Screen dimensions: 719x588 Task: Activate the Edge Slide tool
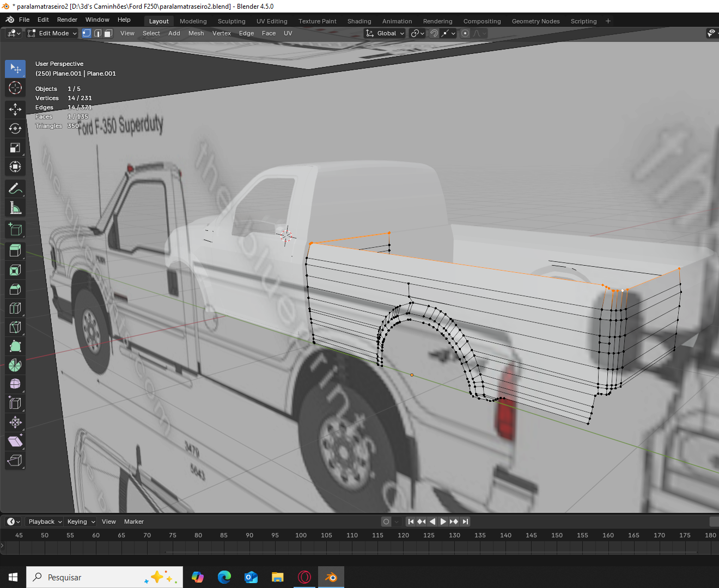[x=15, y=403]
